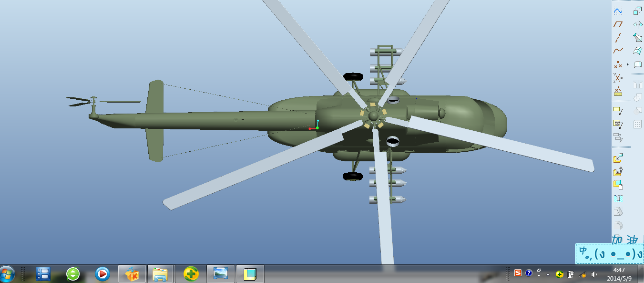Select the Datum Point tool
This screenshot has height=283, width=644.
point(618,64)
